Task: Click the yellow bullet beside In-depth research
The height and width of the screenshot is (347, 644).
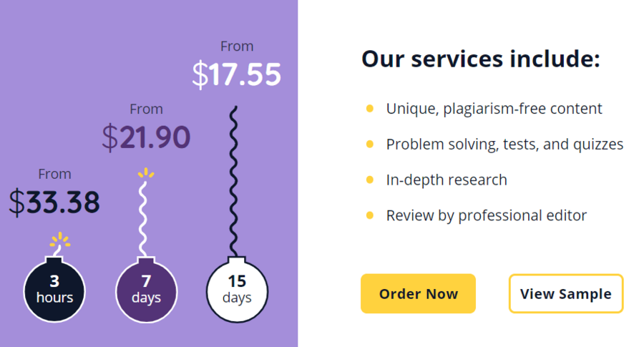Action: [370, 180]
